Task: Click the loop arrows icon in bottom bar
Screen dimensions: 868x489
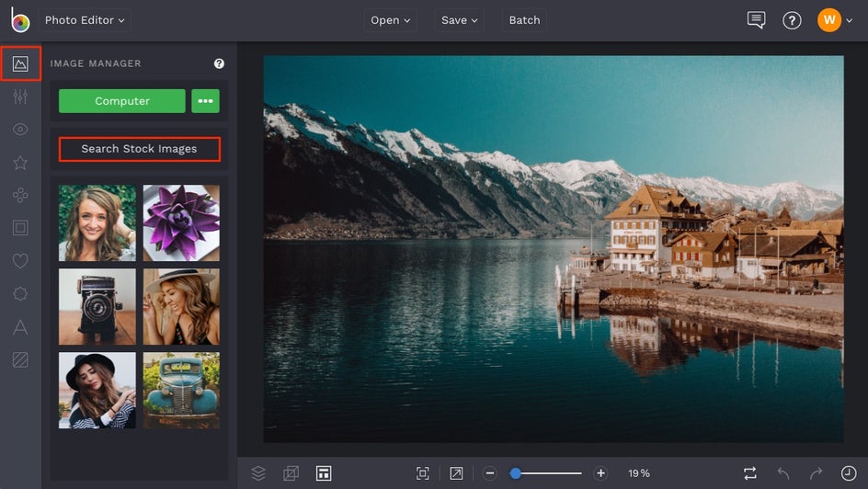Action: click(750, 473)
